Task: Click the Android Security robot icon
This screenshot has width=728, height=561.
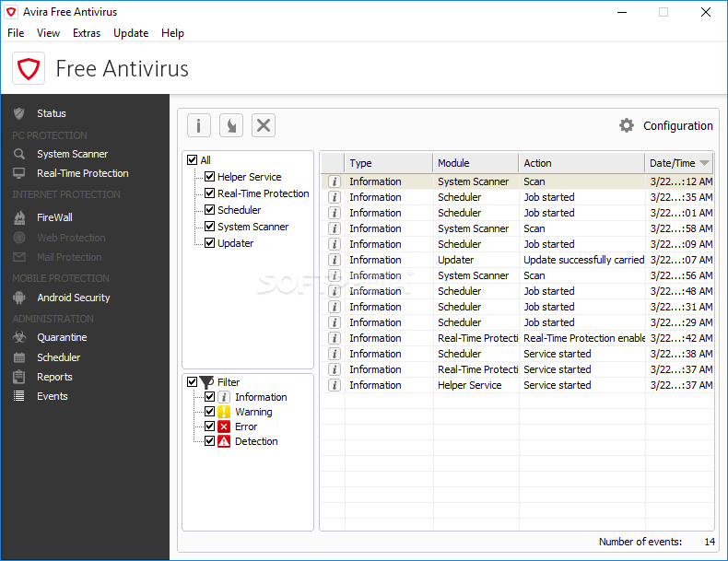Action: point(19,298)
